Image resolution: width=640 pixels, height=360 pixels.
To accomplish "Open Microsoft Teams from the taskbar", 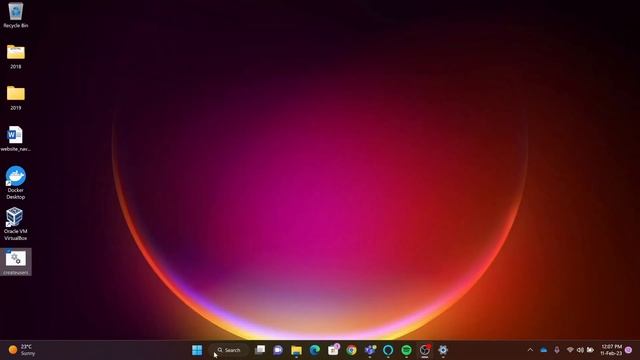I will [x=370, y=350].
